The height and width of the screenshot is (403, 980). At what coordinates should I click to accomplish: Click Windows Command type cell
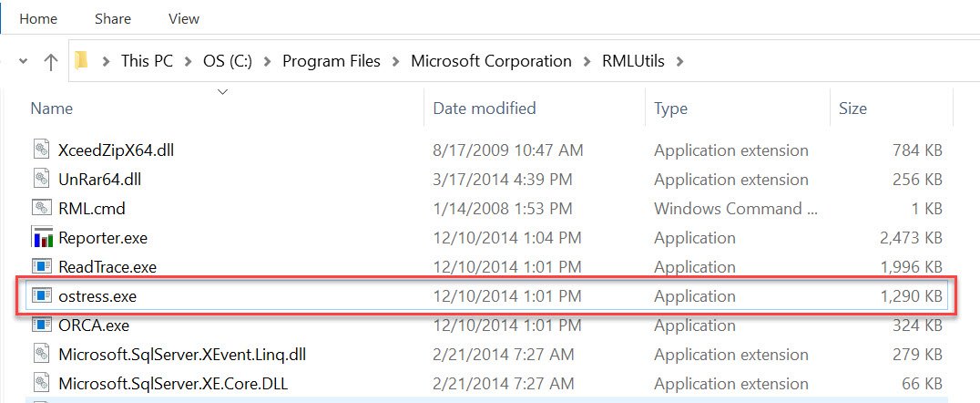click(x=736, y=209)
